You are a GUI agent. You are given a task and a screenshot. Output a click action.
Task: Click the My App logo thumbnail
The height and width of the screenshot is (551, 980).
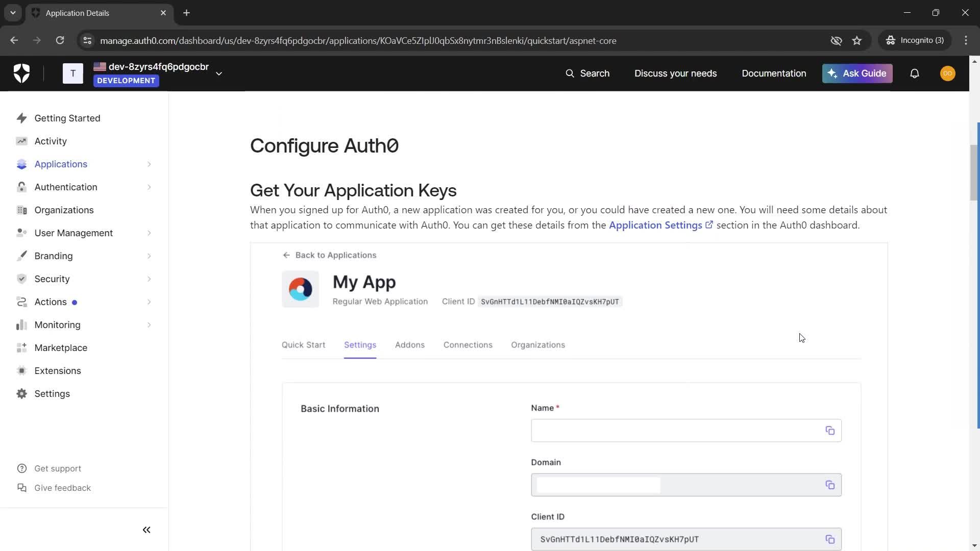(x=301, y=289)
